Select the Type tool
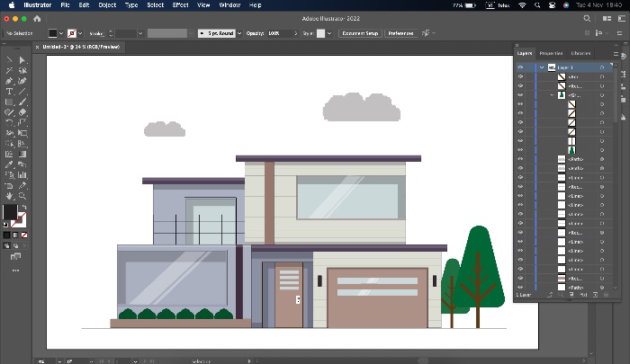 pyautogui.click(x=9, y=92)
